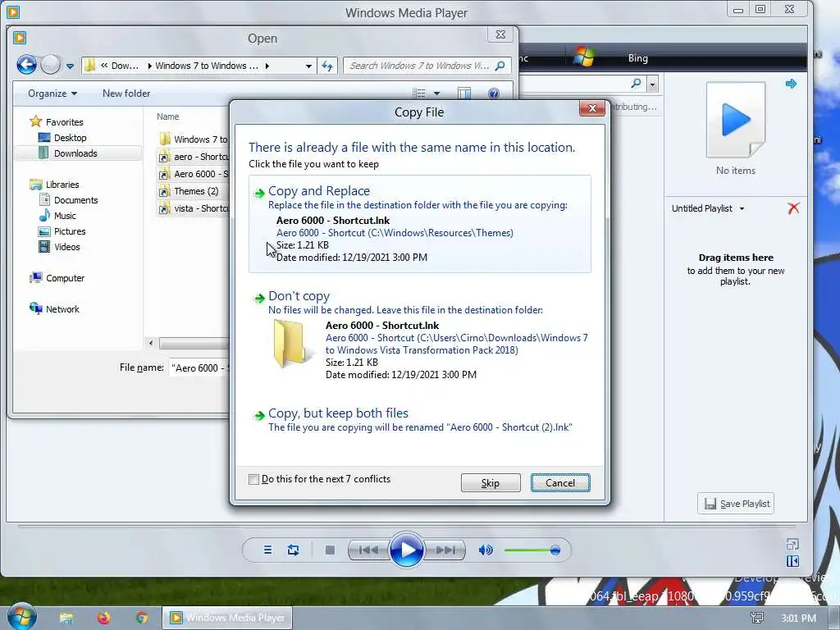840x630 pixels.
Task: Click Save Playlist button
Action: point(736,504)
